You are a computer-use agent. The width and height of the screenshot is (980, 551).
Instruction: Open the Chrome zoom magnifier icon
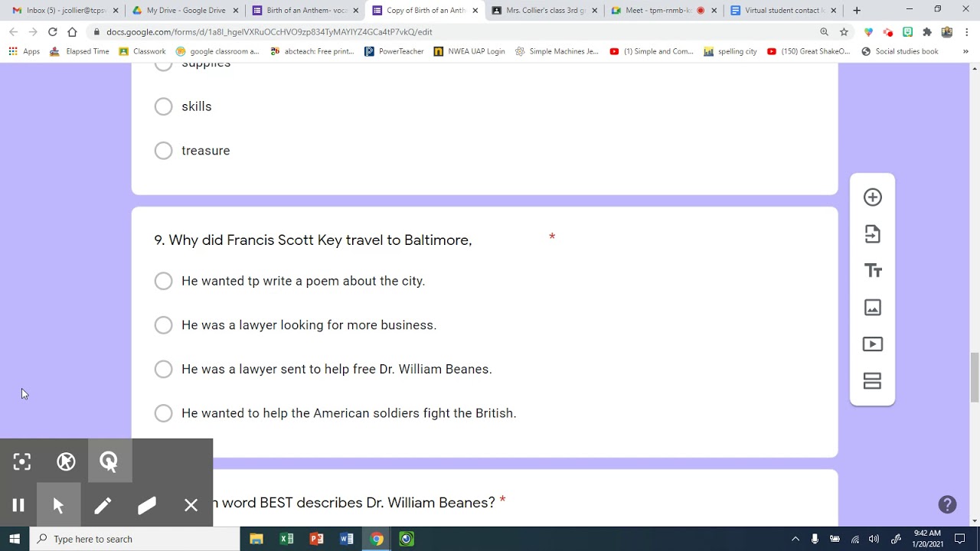[824, 32]
